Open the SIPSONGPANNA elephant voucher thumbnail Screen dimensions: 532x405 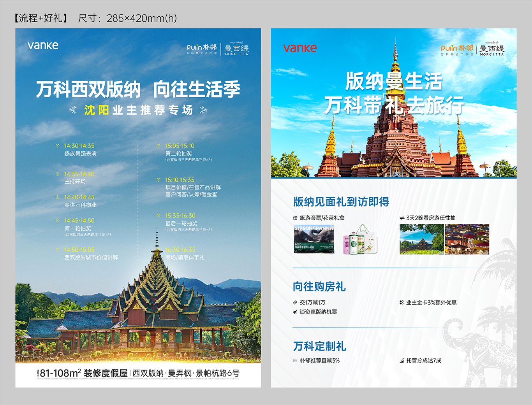[x=314, y=239]
